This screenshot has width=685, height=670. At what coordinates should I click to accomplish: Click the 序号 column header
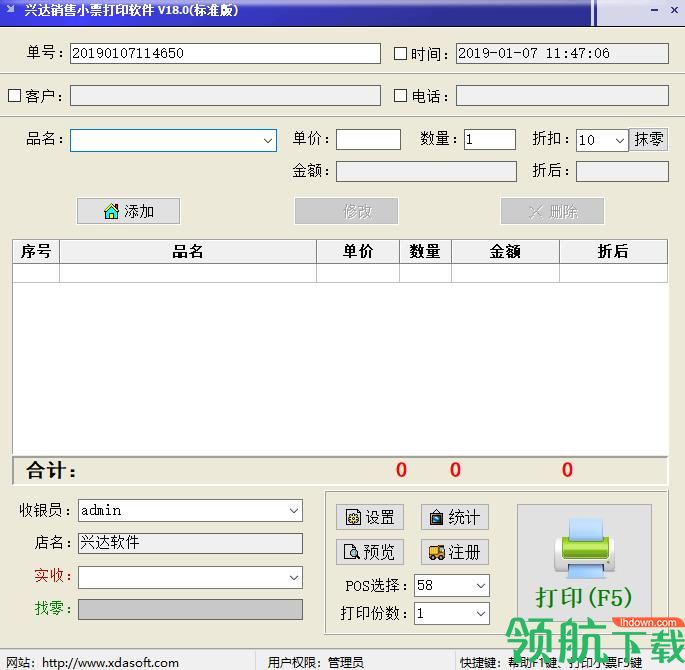(36, 252)
